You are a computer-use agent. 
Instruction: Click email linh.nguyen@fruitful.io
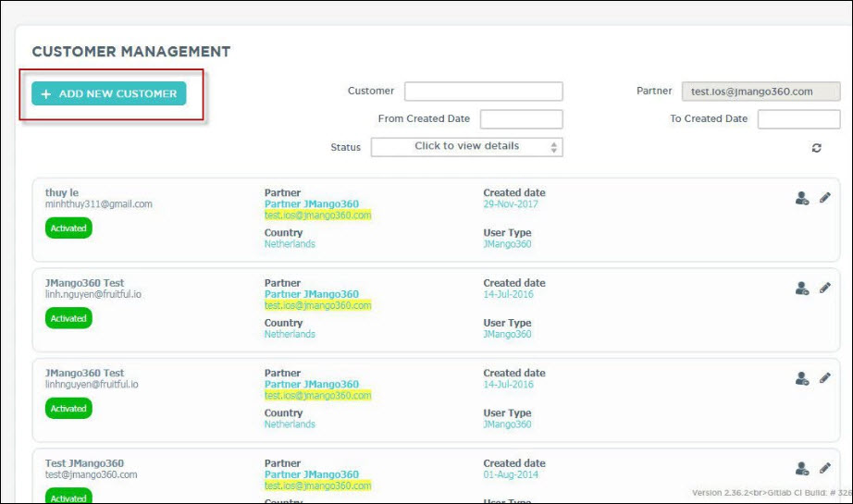pos(93,294)
